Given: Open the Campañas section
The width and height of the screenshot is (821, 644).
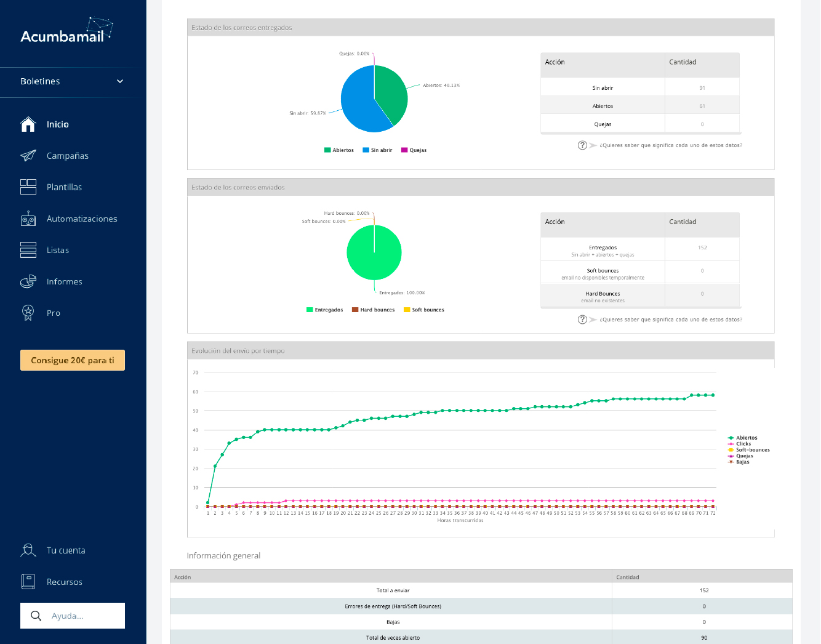Looking at the screenshot, I should point(68,156).
